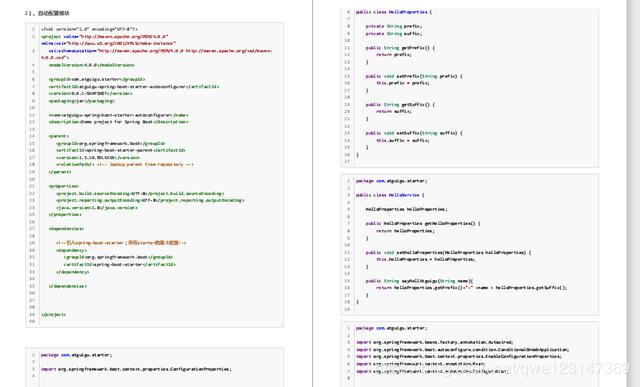Click the "return suffix;" line

[x=394, y=111]
